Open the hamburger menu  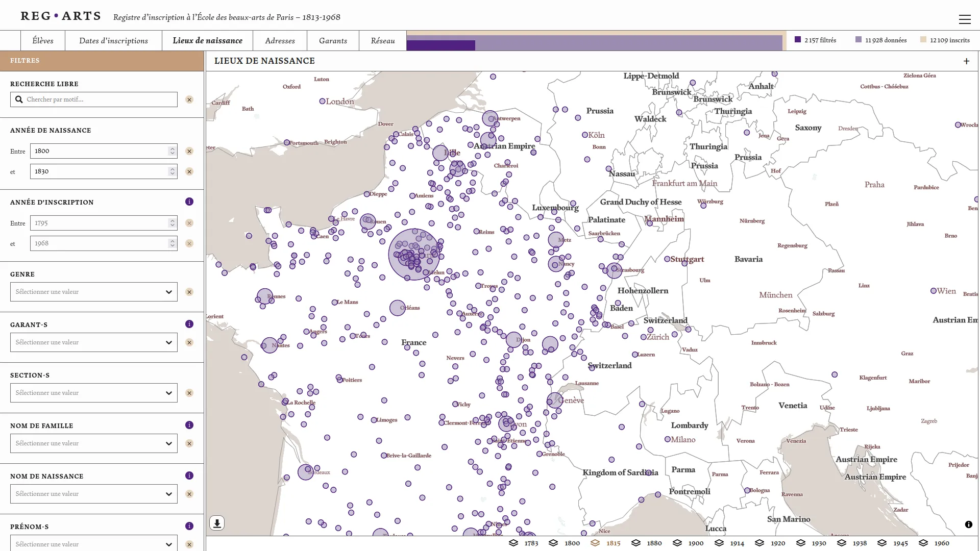(x=964, y=19)
